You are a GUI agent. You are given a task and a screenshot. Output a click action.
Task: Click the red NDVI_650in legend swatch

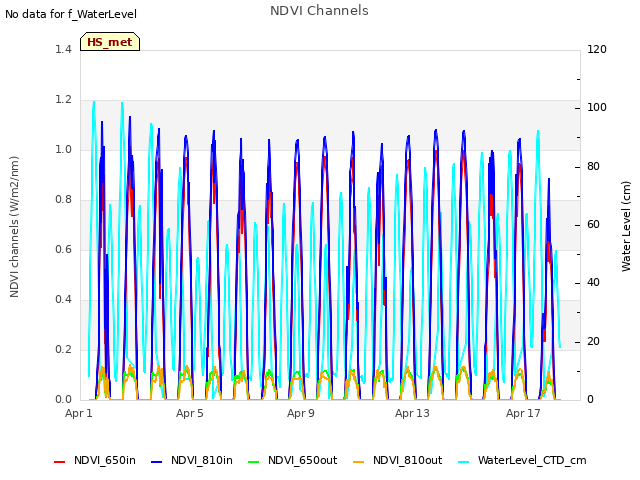pos(60,462)
